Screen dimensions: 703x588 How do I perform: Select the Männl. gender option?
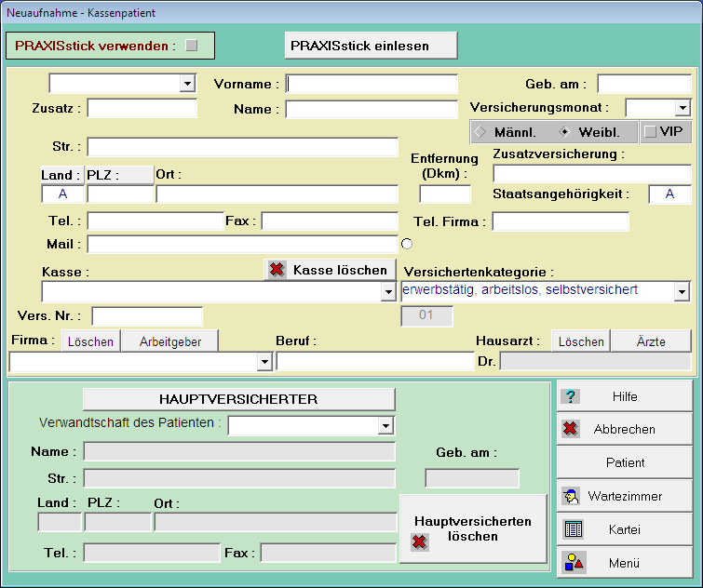(480, 132)
